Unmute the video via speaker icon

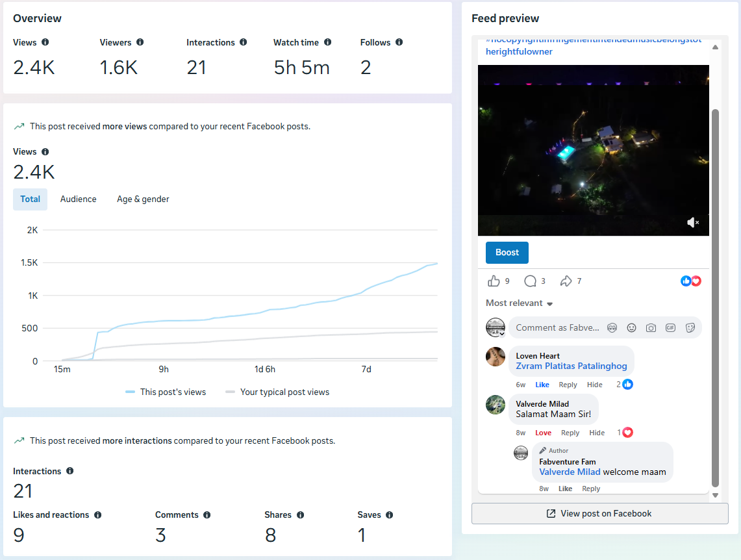click(693, 222)
